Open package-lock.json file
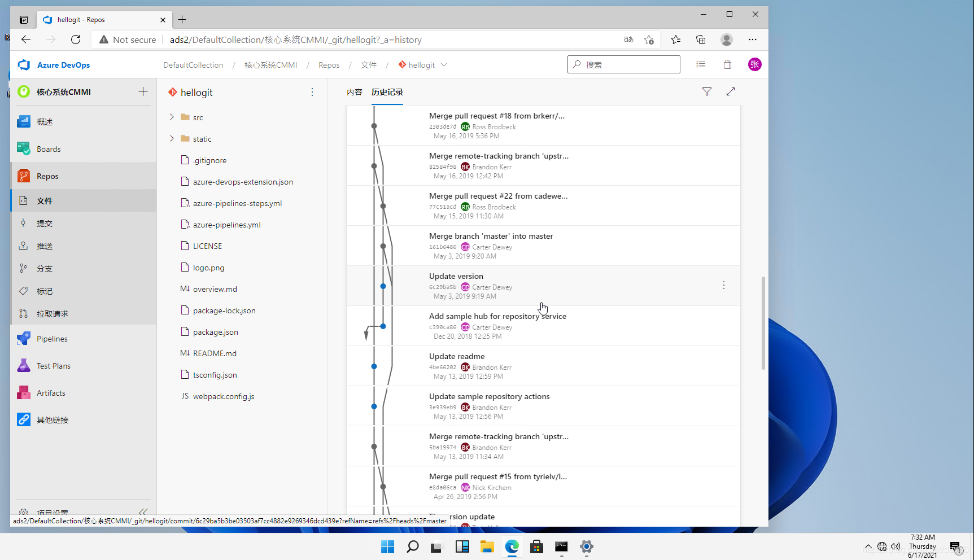 pyautogui.click(x=224, y=310)
